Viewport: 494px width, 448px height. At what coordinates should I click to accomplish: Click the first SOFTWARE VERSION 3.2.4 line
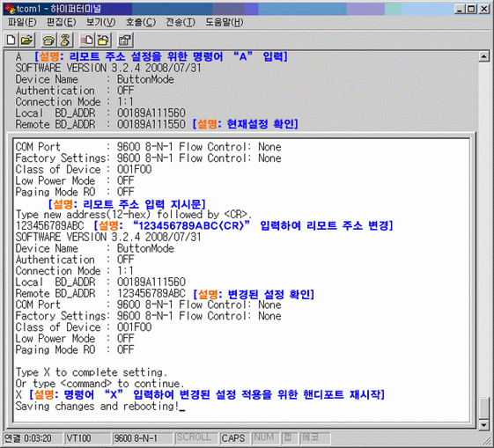click(x=108, y=68)
